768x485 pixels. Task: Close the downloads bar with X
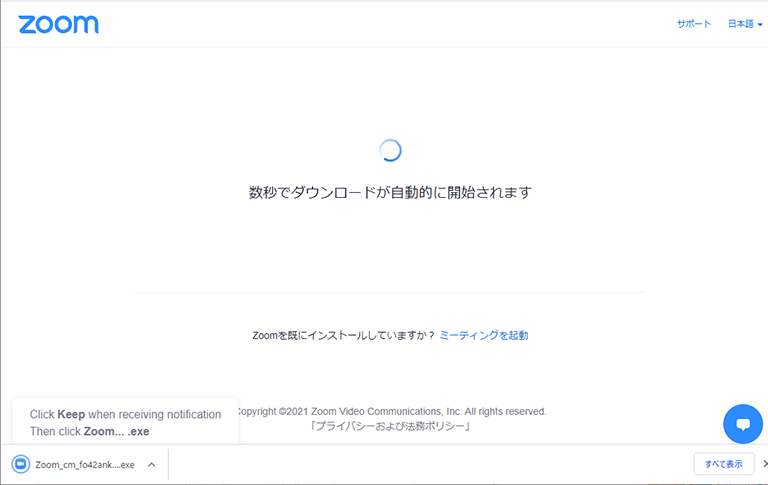coord(764,464)
